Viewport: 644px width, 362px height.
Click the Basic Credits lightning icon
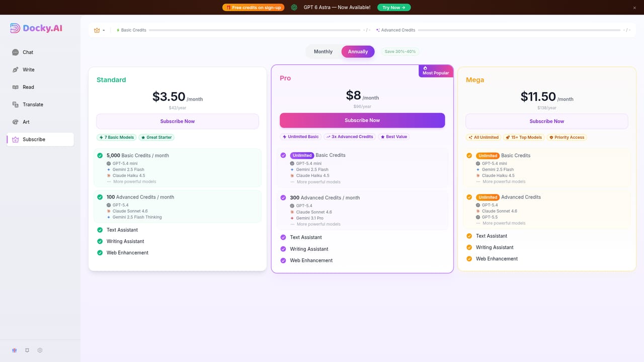tap(118, 30)
